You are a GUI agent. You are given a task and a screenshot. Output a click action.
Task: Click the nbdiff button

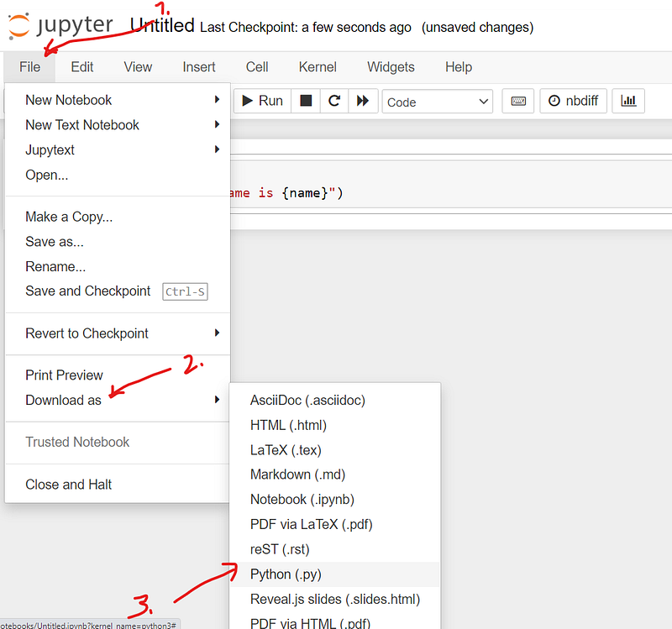pyautogui.click(x=573, y=101)
